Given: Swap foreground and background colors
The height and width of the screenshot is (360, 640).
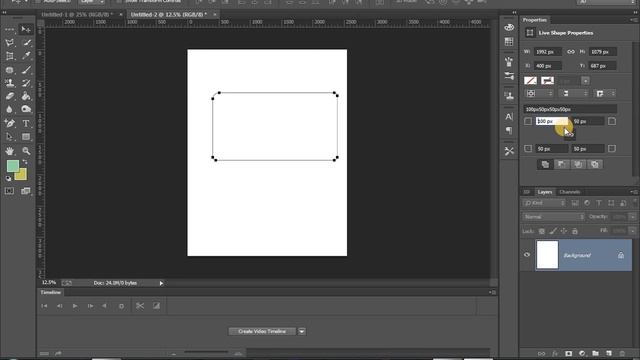Looking at the screenshot, I should coord(24,162).
